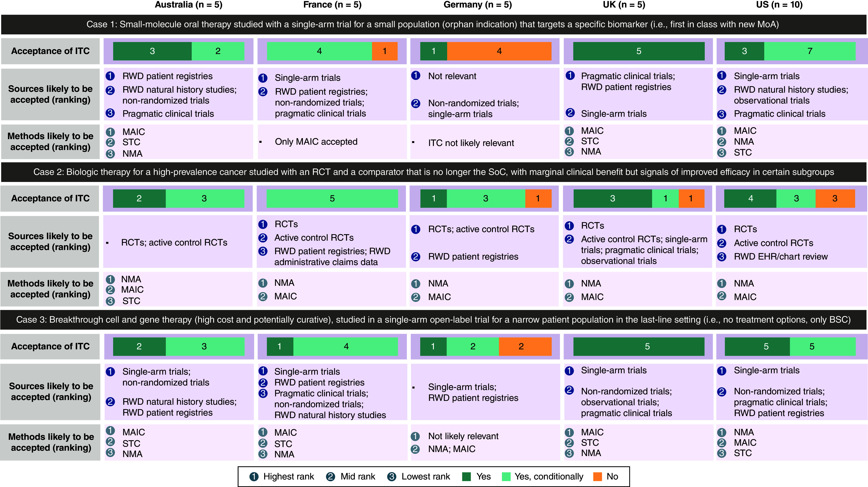Viewport: 868px width, 487px height.
Task: Click Germany Case 1 rank 2 badge beside 'Non-randomized trials; single-arm trials'
Action: [x=416, y=104]
